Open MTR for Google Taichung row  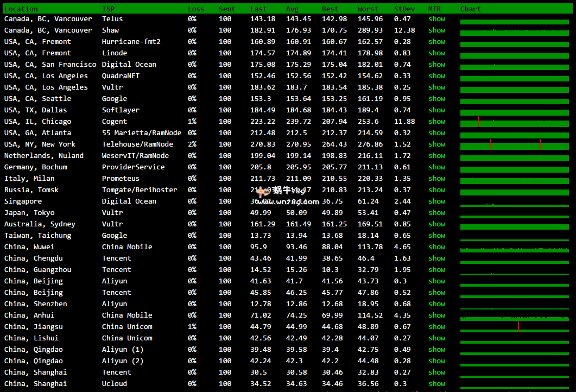(x=436, y=236)
